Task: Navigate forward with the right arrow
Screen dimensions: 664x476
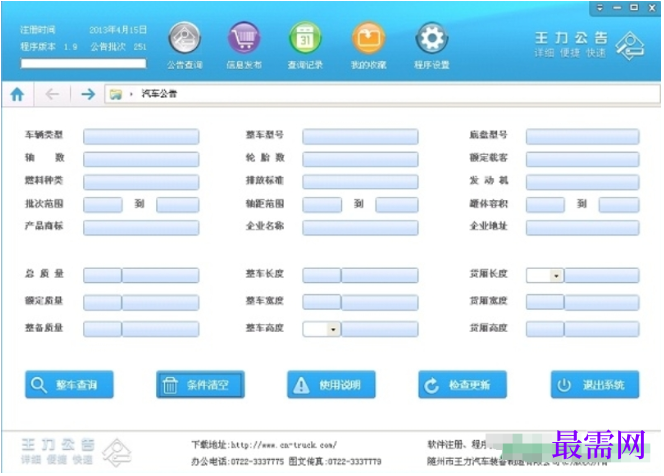Action: click(x=88, y=94)
